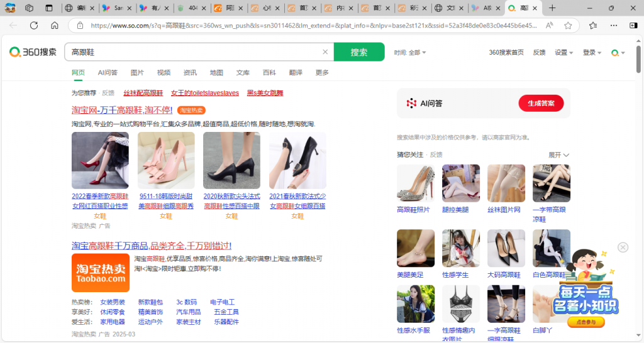The width and height of the screenshot is (644, 343).
Task: Expand 猜您关注 with 展开 chevron
Action: pyautogui.click(x=558, y=155)
